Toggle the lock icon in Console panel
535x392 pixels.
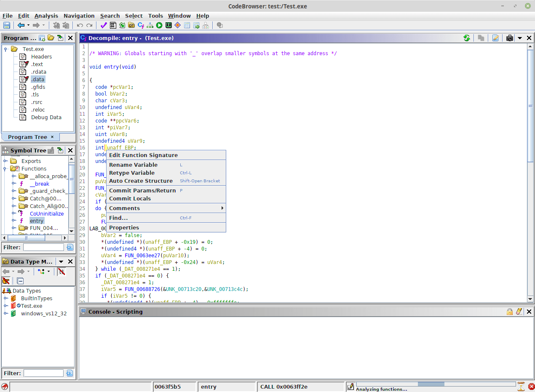click(x=510, y=312)
